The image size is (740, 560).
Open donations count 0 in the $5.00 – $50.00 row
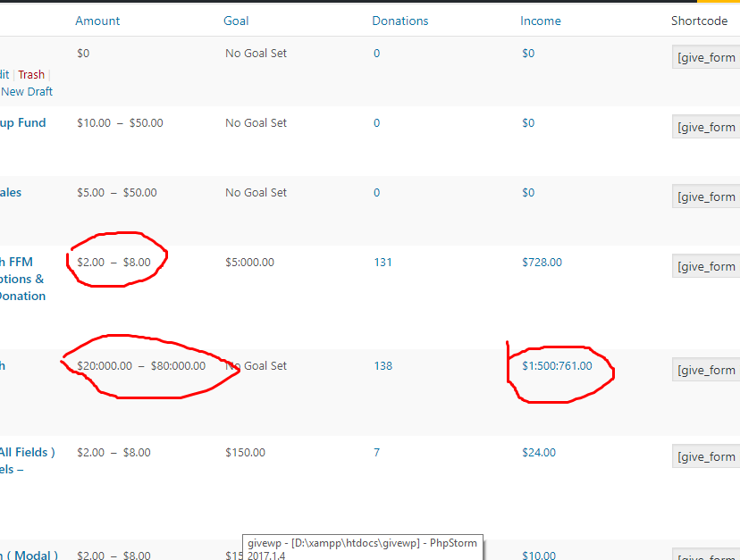tap(376, 193)
